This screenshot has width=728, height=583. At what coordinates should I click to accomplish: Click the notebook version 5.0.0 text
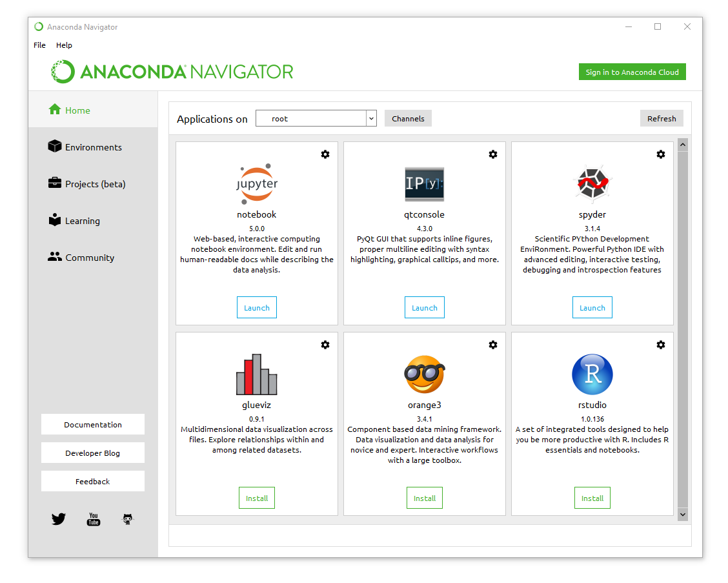(257, 229)
